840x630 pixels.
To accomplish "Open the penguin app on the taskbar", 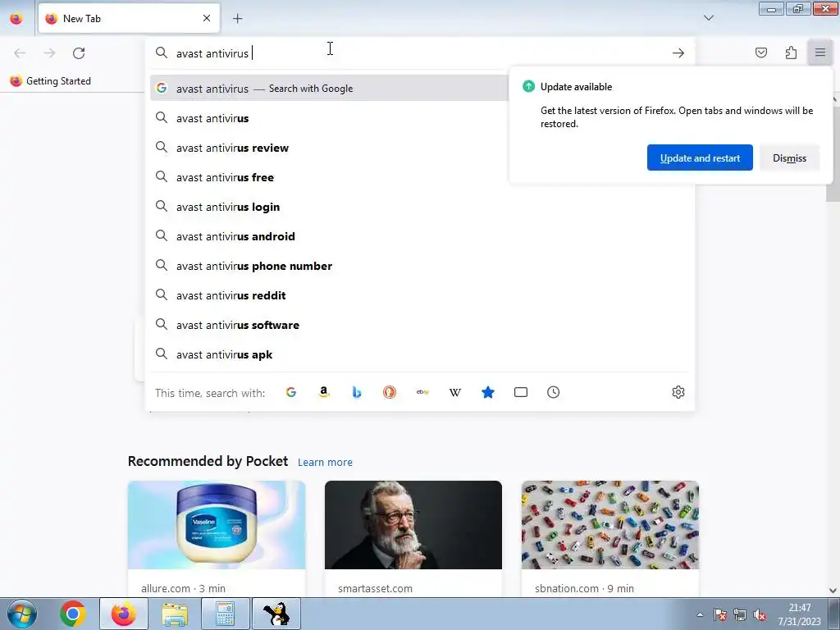I will (x=276, y=614).
